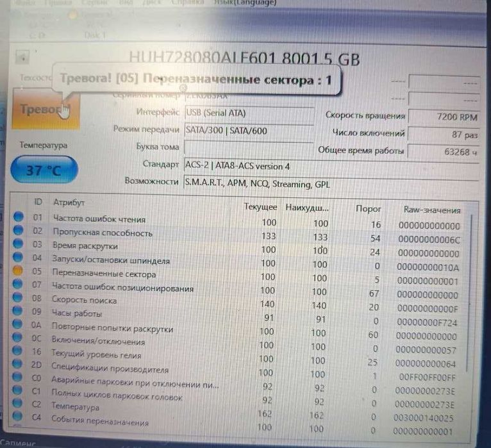This screenshot has height=448, width=491.
Task: Select the События переназначения attribute name
Action: 100,420
